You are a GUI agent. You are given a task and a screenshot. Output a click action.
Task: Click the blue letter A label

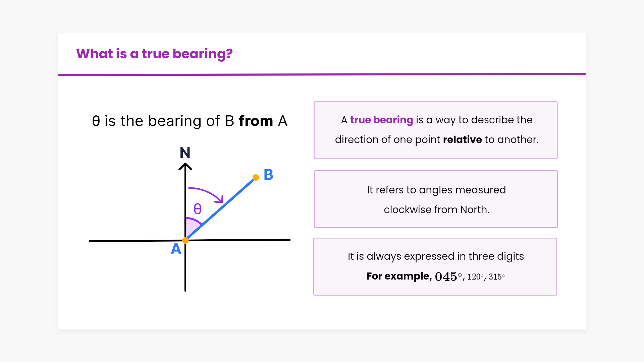click(x=176, y=249)
